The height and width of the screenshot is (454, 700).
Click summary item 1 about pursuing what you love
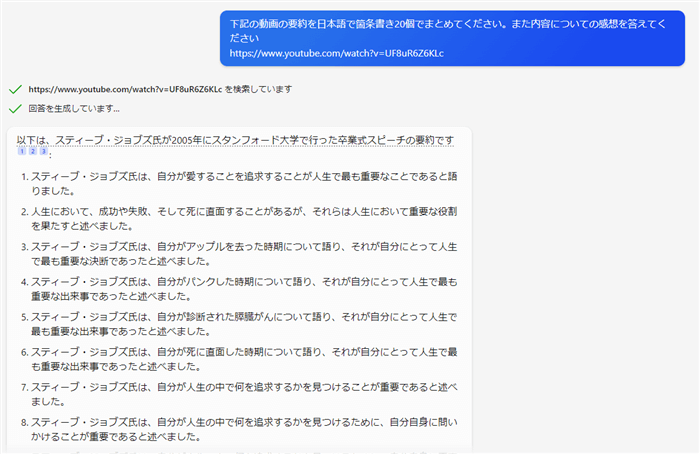[244, 183]
